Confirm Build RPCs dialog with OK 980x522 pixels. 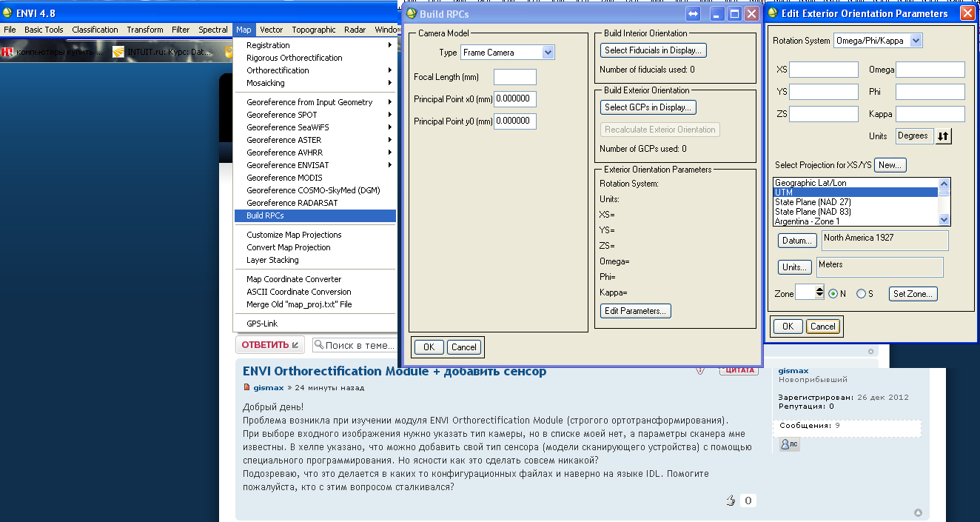429,347
